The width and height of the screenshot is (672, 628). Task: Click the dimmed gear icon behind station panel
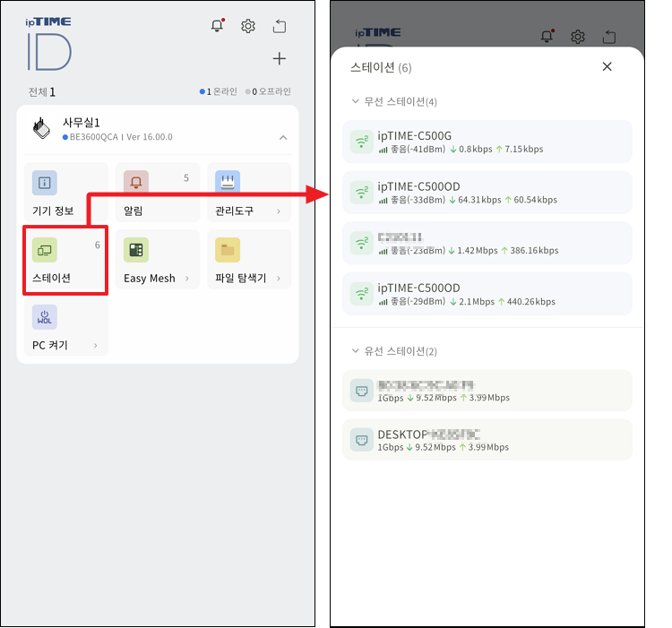[578, 37]
